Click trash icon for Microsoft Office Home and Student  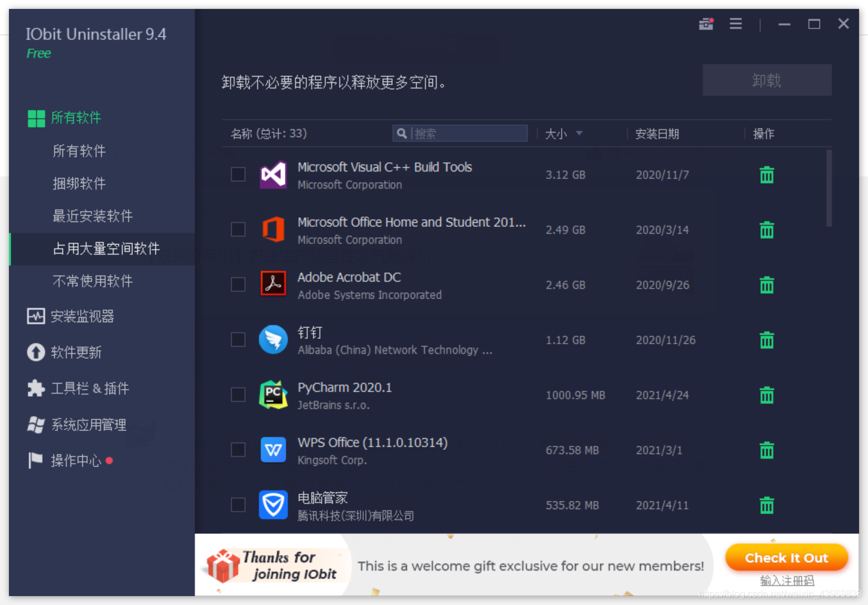(x=766, y=230)
